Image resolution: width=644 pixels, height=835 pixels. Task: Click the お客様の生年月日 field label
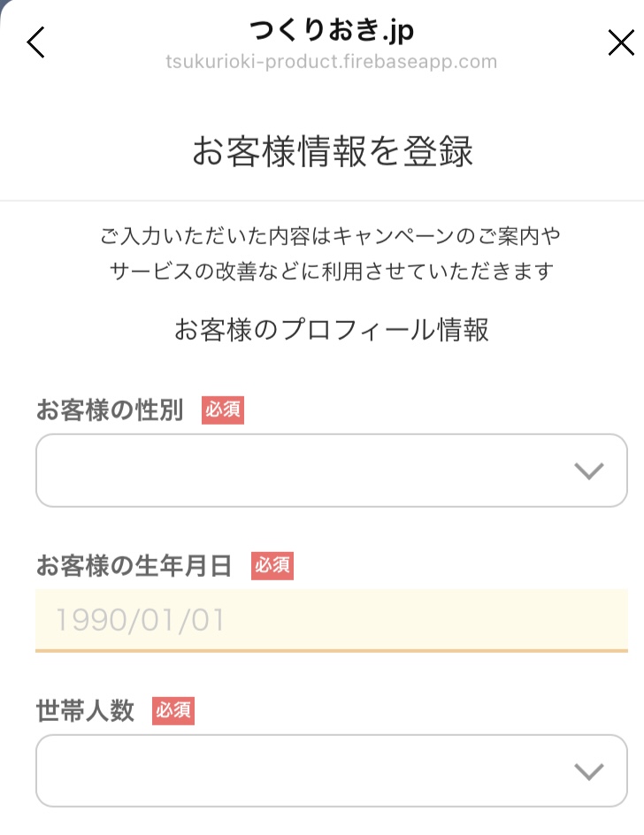click(x=134, y=565)
